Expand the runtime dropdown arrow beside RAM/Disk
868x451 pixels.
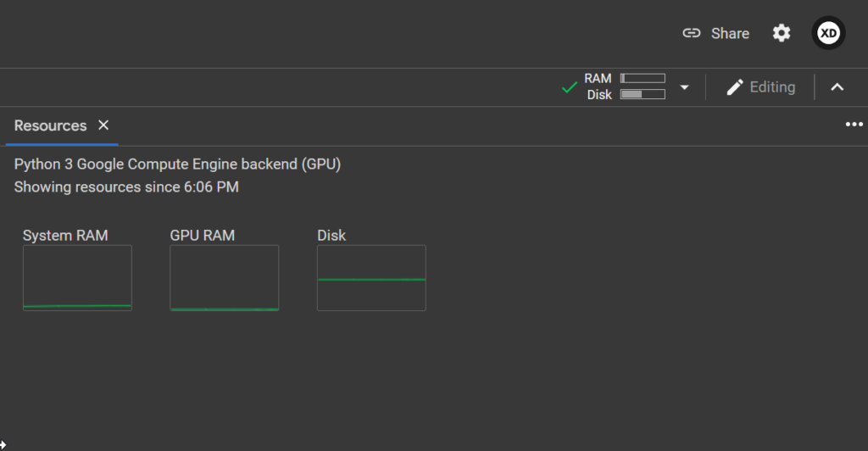pos(684,87)
